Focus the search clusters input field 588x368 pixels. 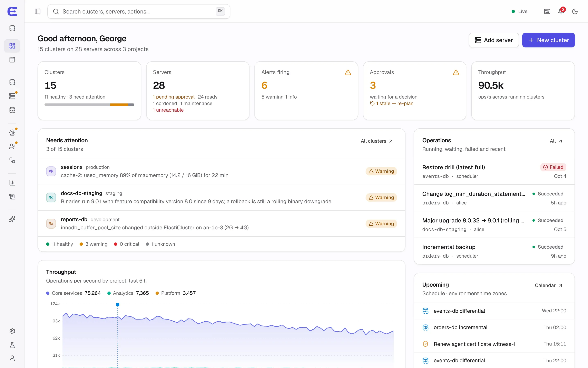[139, 11]
